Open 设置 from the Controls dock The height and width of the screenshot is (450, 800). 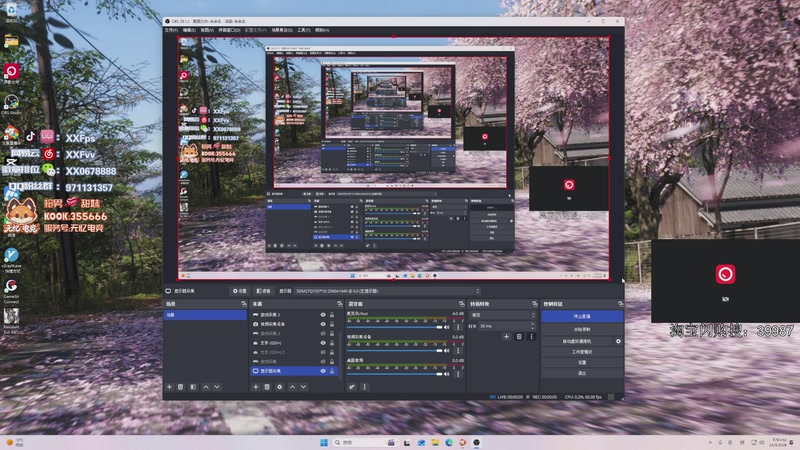tap(582, 362)
